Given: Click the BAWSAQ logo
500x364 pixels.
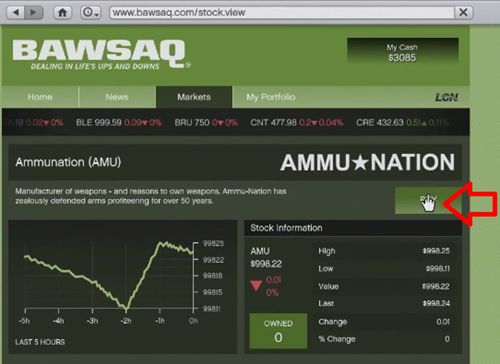Looking at the screenshot, I should (x=100, y=54).
